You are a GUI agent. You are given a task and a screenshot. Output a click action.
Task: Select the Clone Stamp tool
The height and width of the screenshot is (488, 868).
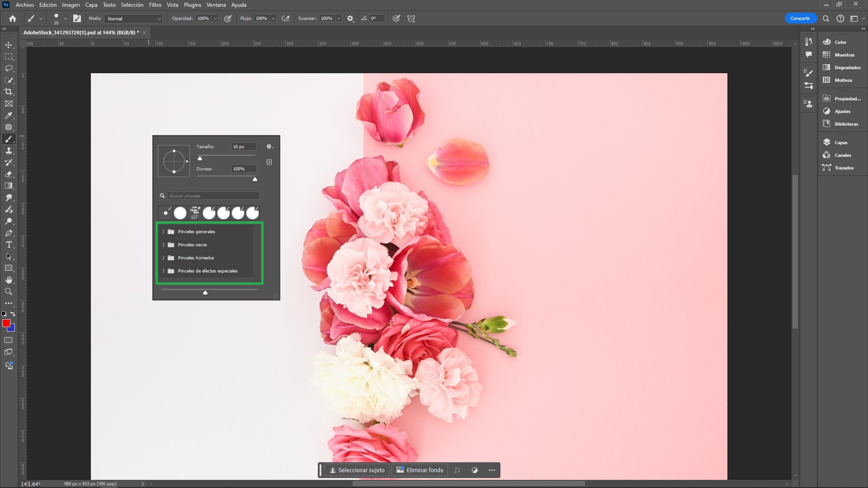point(9,150)
